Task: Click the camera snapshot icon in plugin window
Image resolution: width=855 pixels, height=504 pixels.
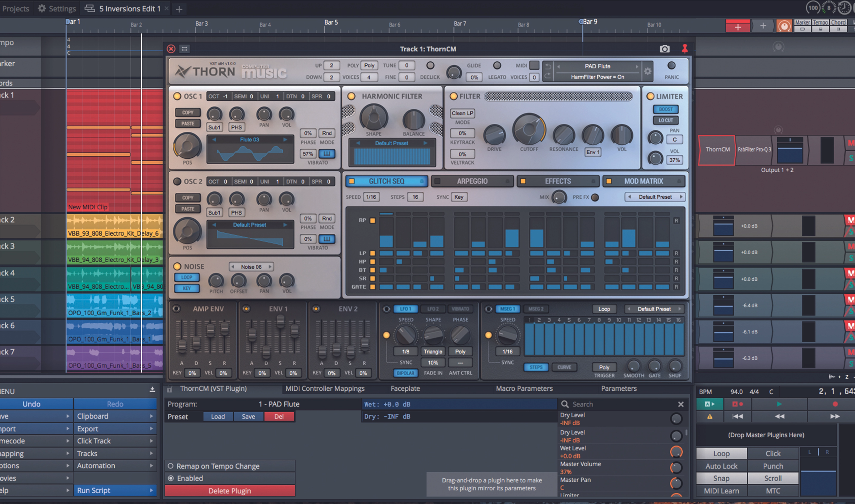Action: 665,49
